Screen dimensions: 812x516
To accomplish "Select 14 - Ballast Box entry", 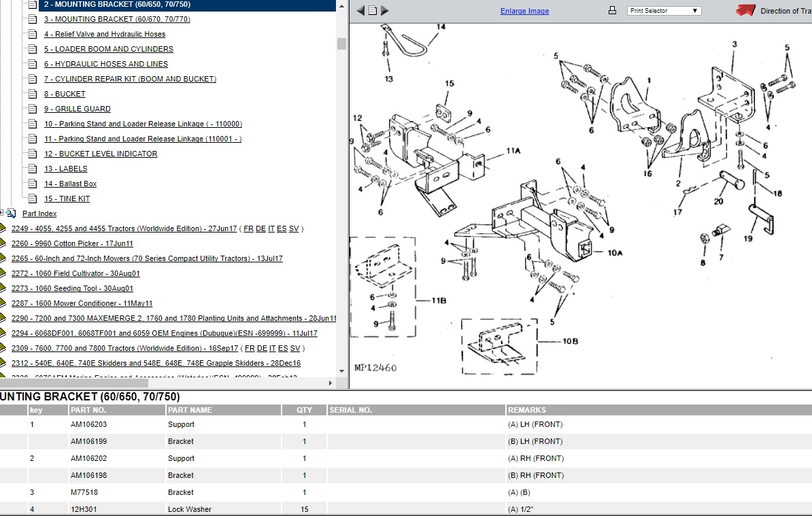I will [71, 184].
